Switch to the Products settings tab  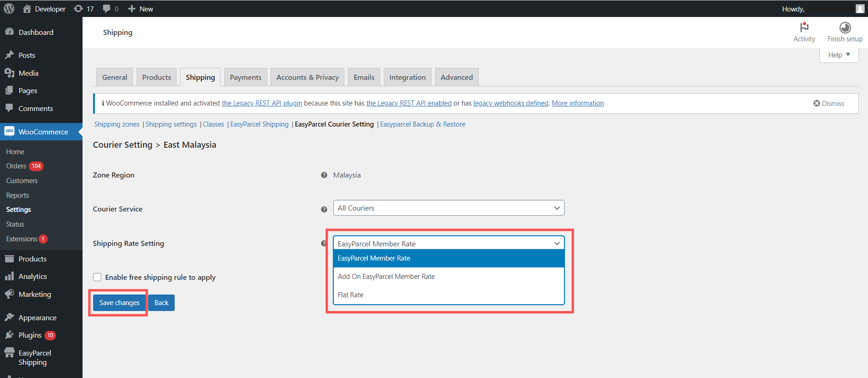[156, 77]
